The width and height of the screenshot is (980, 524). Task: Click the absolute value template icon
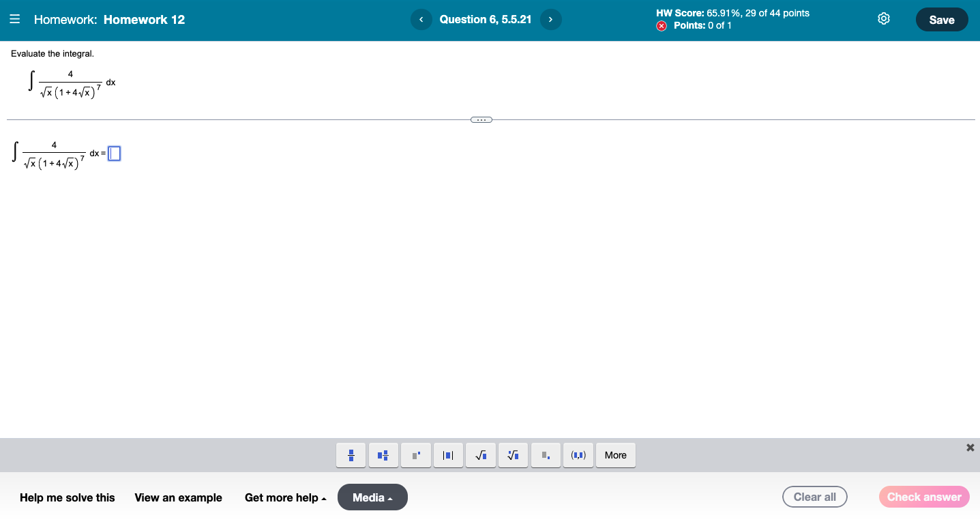pos(448,455)
